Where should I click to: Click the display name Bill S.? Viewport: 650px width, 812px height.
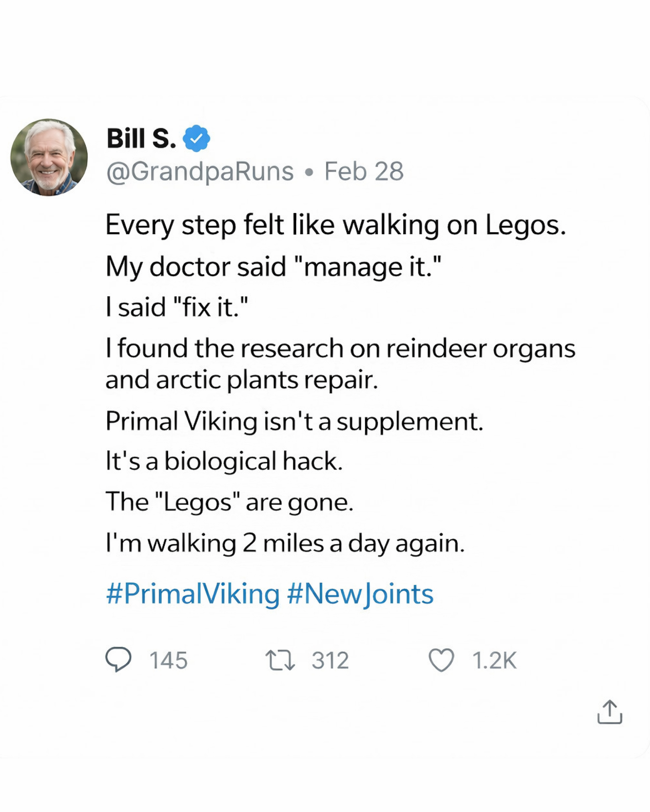[141, 138]
